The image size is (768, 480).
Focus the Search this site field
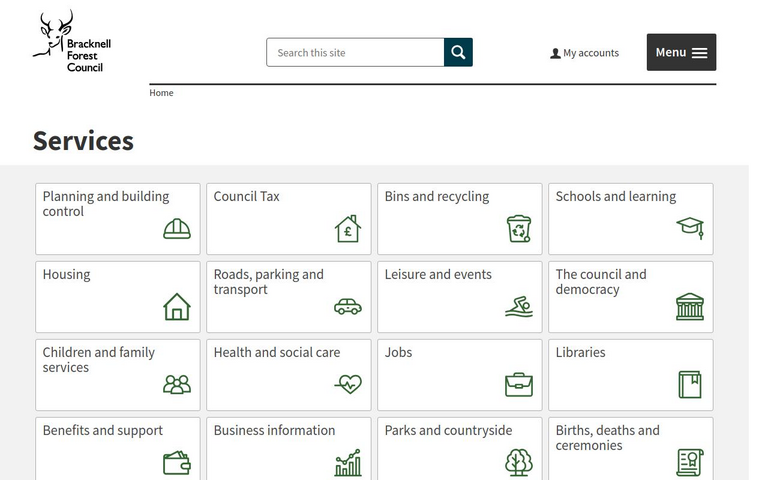tap(355, 52)
